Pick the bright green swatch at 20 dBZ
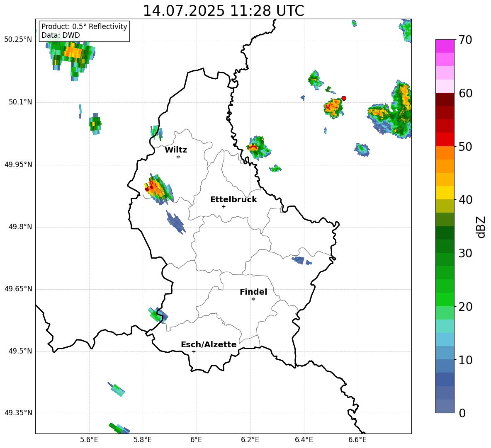Viewport: 491px width, 448px height. point(445,299)
